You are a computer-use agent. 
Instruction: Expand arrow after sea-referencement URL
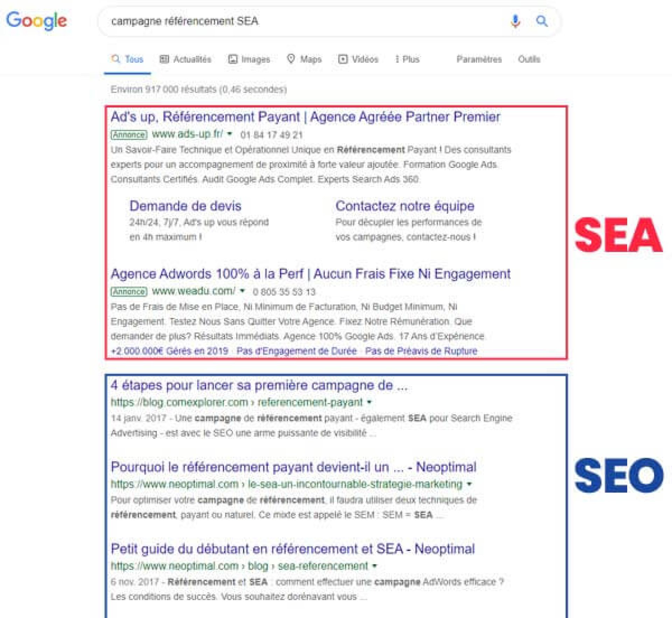[374, 566]
